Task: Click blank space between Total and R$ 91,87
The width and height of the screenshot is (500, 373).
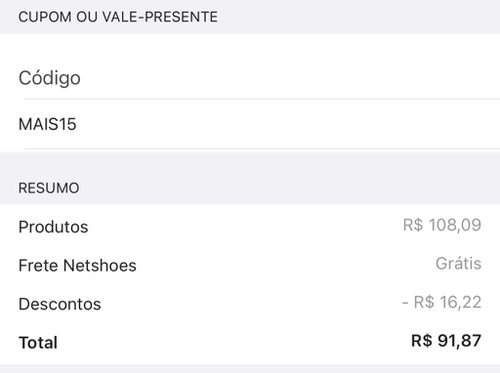Action: tap(233, 342)
